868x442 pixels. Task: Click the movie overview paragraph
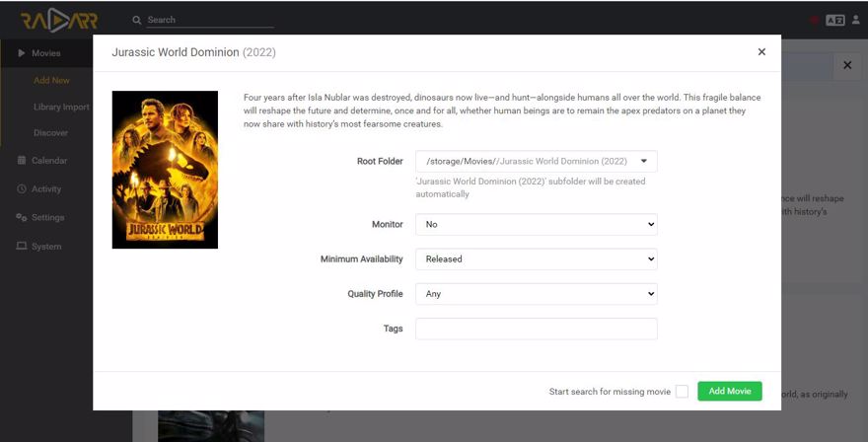point(502,110)
